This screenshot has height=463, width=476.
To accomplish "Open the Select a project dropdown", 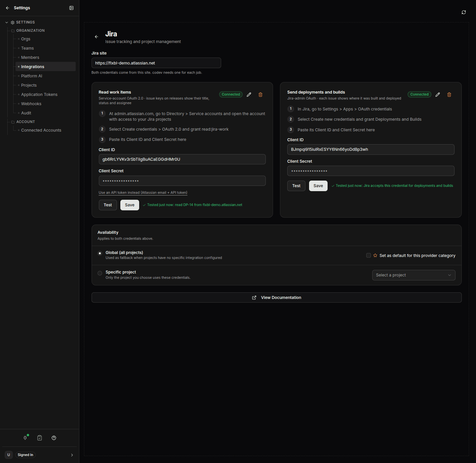I will (x=414, y=275).
